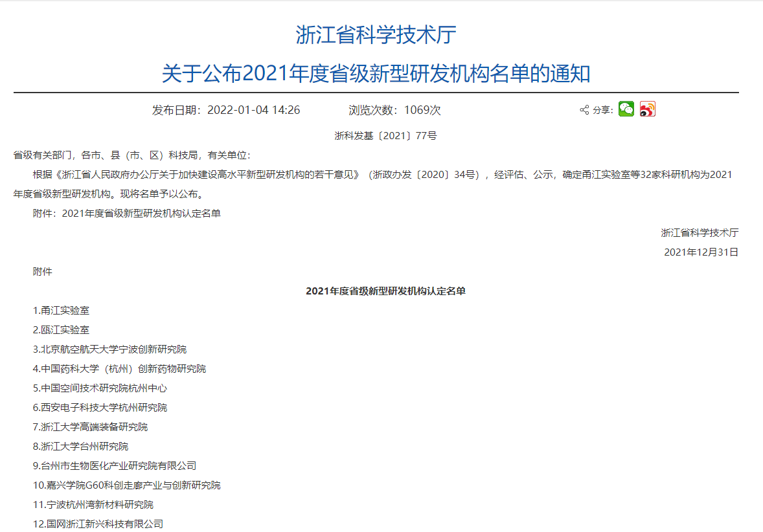The image size is (763, 532).
Task: Click the attachment line 附件：2021年度省级新型研发机构认定名单
Action: tap(126, 214)
